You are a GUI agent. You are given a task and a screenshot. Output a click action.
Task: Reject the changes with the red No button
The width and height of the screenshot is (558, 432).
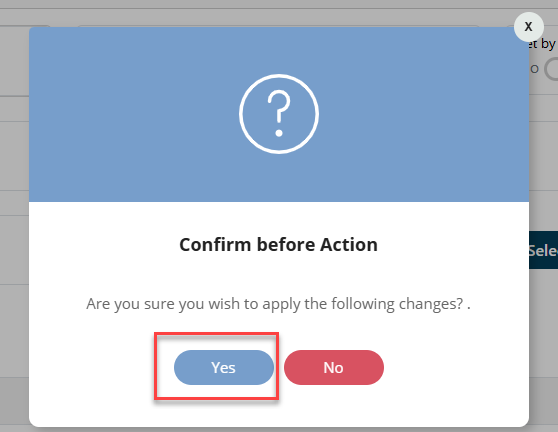(x=334, y=367)
